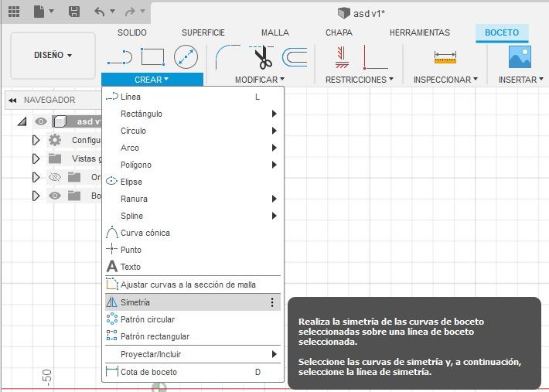This screenshot has height=392, width=549.
Task: Choose Texto from the Crear menu
Action: tap(193, 267)
